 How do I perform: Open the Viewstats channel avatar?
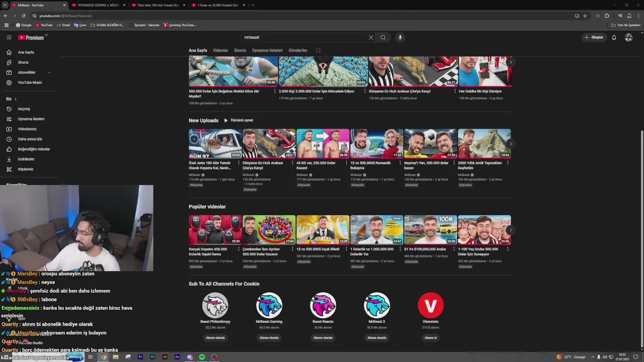click(431, 305)
